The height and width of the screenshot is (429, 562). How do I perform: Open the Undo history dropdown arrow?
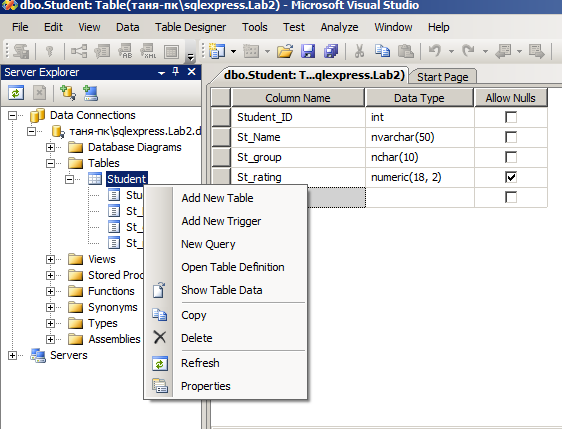tap(451, 51)
